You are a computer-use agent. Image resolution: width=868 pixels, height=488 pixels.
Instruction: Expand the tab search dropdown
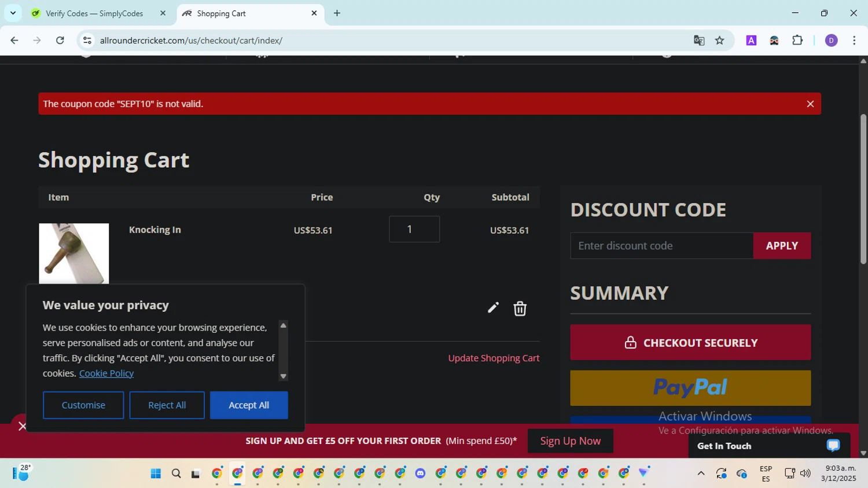click(13, 13)
